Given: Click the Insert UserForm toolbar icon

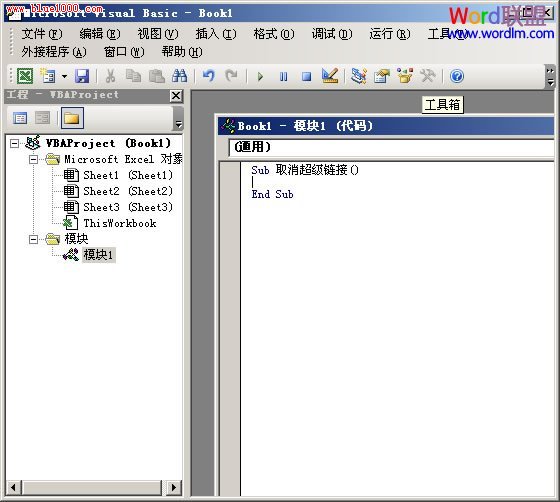Looking at the screenshot, I should click(48, 76).
